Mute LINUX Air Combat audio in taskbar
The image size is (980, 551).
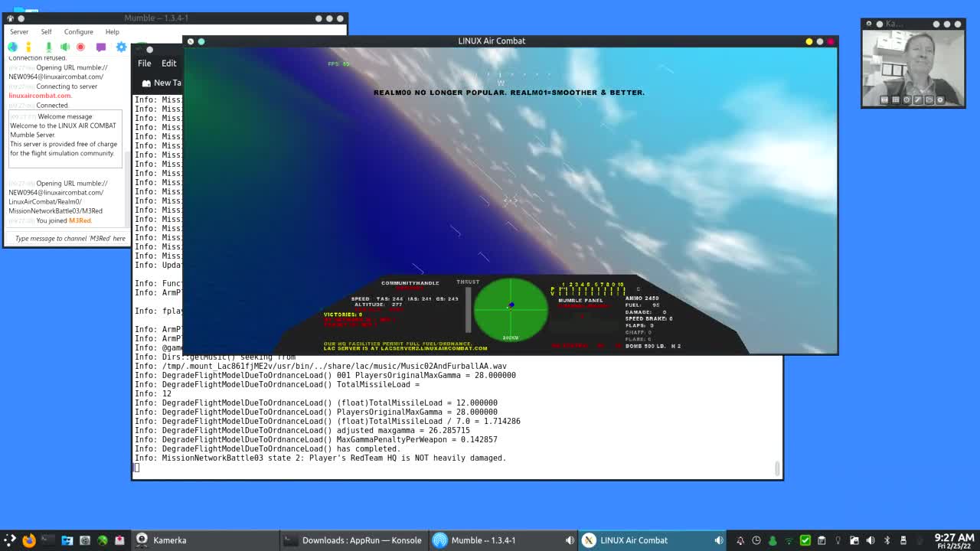coord(718,540)
